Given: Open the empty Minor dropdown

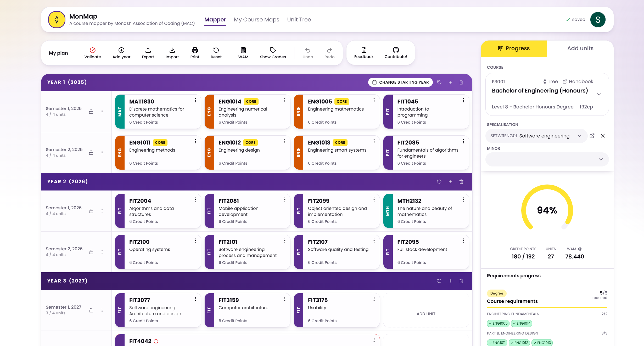Looking at the screenshot, I should (x=547, y=159).
